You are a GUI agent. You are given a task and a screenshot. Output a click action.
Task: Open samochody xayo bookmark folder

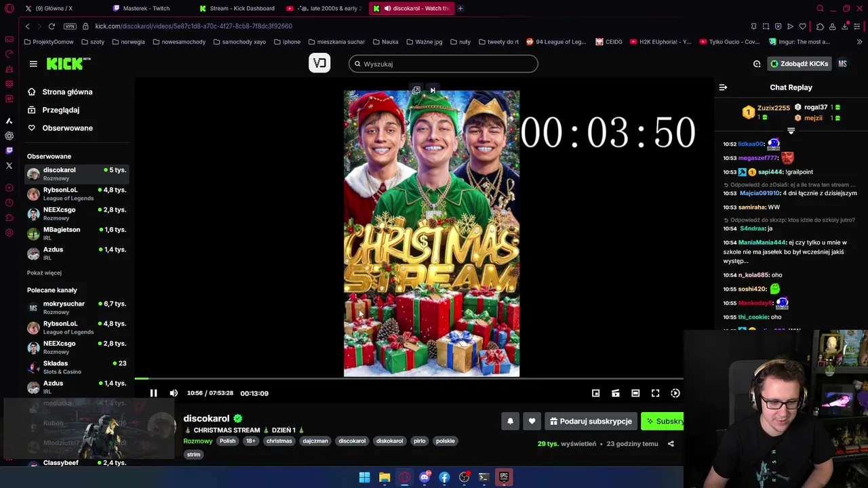tap(239, 41)
